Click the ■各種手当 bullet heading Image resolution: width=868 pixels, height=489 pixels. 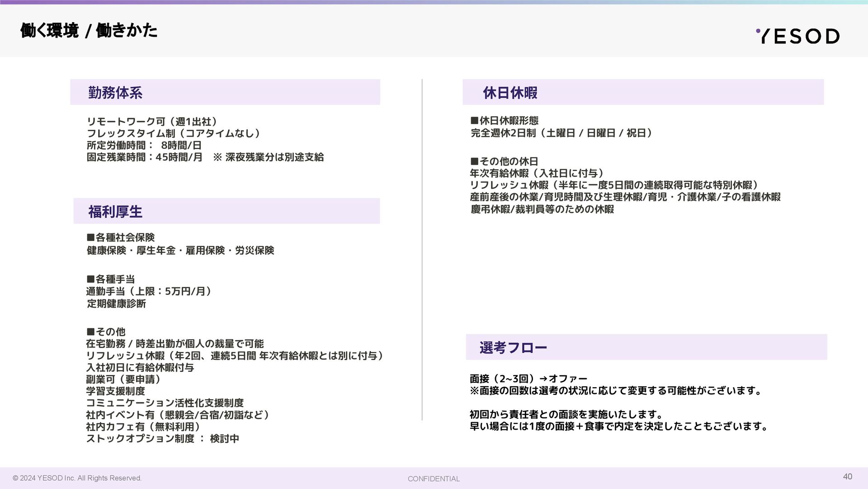[111, 279]
